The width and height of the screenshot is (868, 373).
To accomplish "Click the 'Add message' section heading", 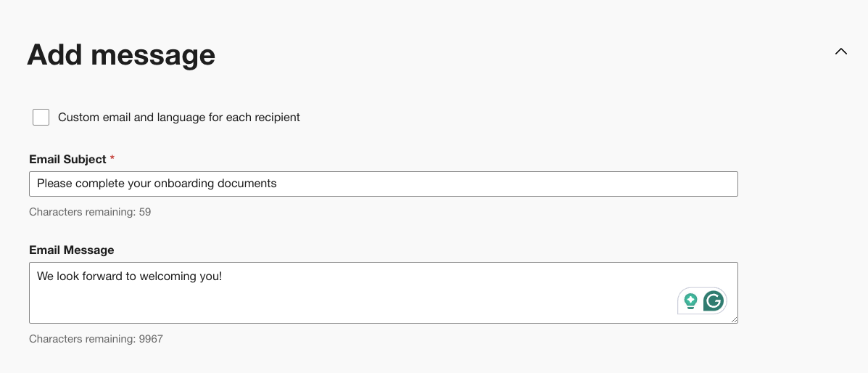I will pos(121,54).
